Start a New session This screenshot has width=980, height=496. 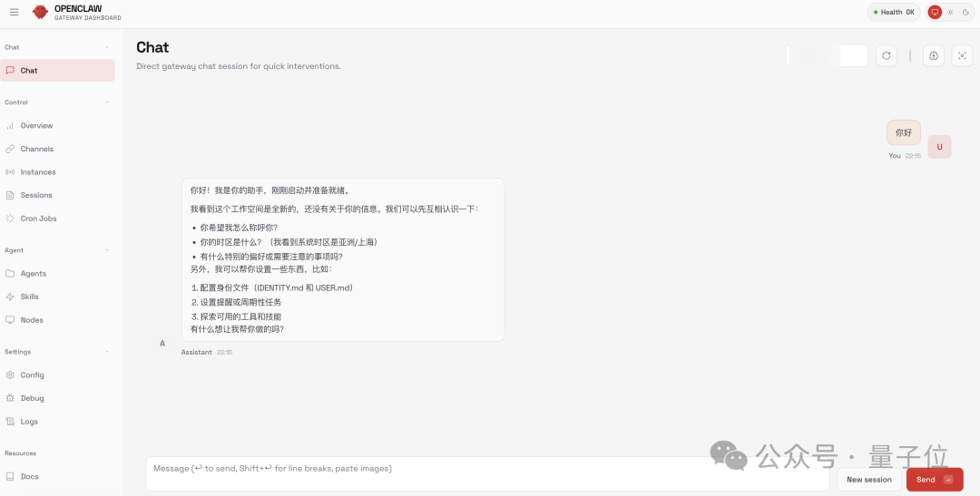(868, 480)
